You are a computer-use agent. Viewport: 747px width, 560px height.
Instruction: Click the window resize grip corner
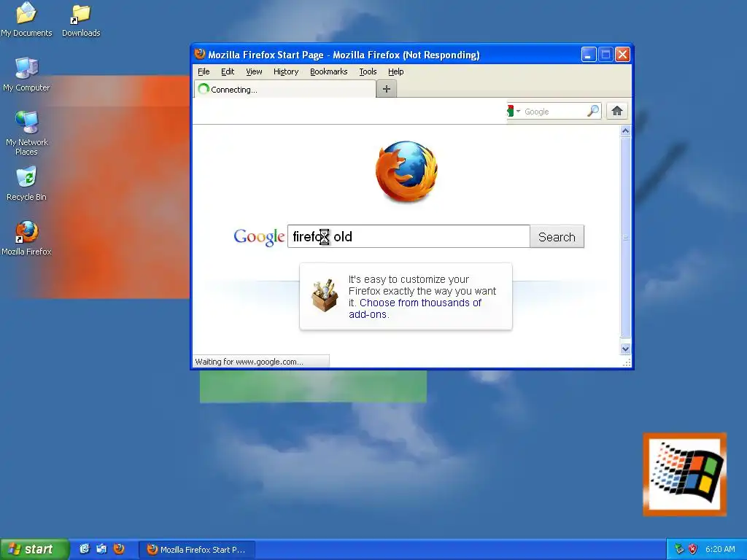[x=627, y=363]
